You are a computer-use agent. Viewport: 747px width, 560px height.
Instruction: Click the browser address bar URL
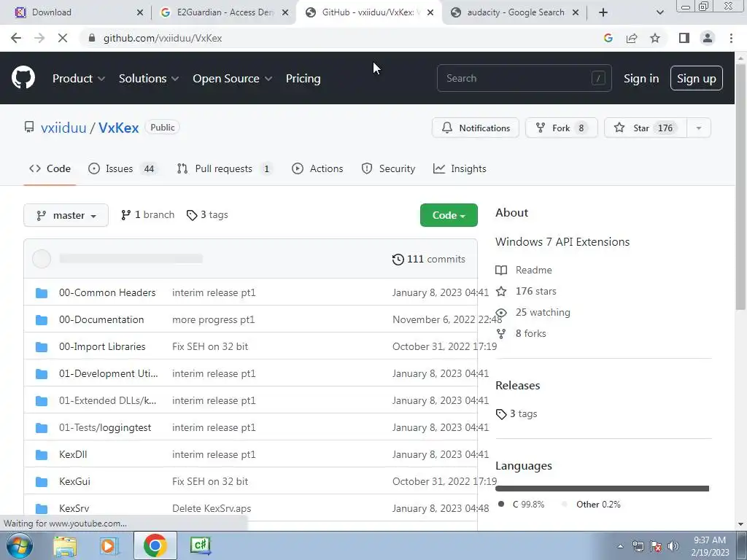coord(163,38)
